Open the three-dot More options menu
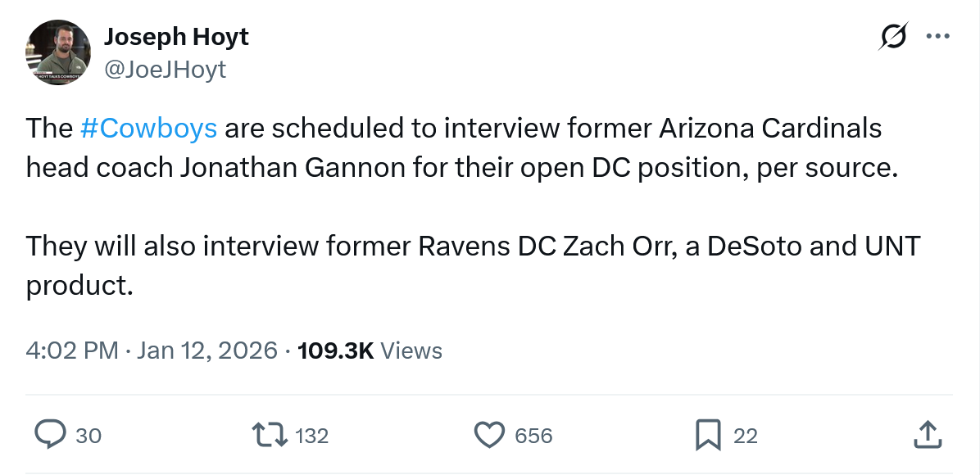The height and width of the screenshot is (475, 980). click(x=937, y=37)
